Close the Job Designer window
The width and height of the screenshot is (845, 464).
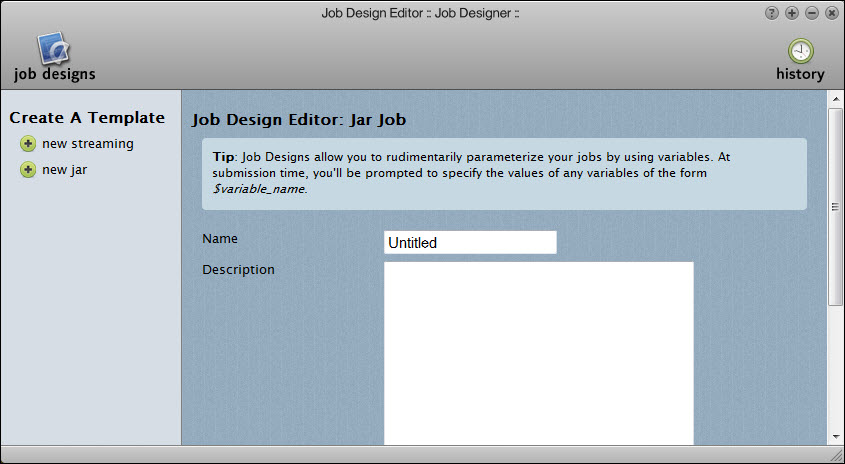(x=831, y=13)
